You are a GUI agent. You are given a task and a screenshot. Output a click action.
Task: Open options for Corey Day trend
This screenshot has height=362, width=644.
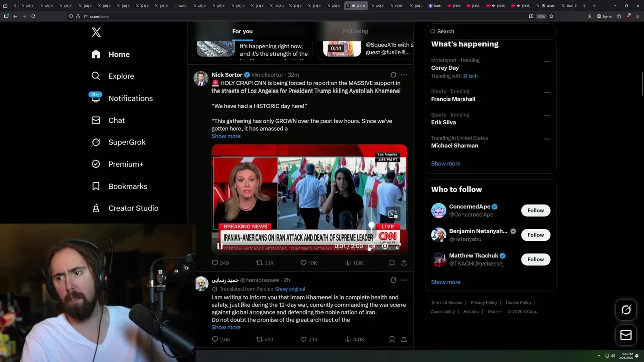pyautogui.click(x=547, y=61)
